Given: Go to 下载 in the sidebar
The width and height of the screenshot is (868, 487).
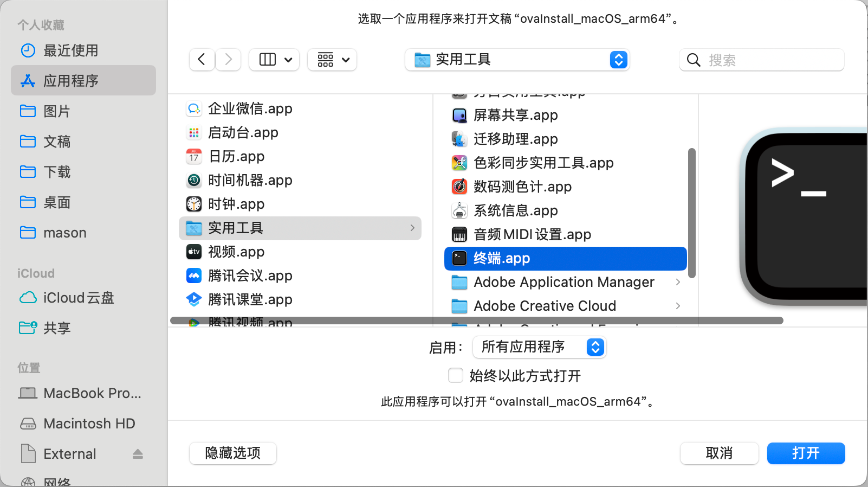Looking at the screenshot, I should tap(57, 172).
